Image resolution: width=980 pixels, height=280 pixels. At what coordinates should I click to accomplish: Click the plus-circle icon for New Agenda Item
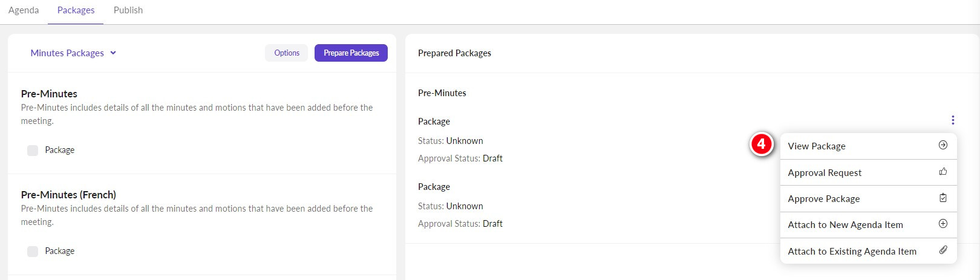pyautogui.click(x=942, y=224)
